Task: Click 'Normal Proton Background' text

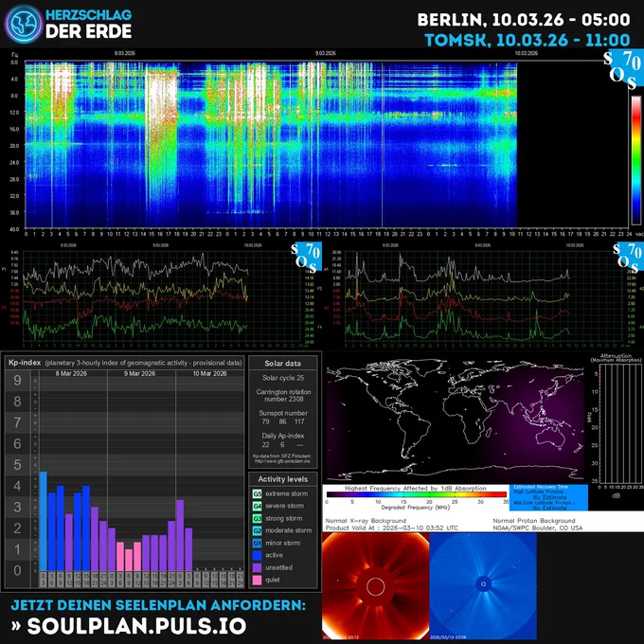Action: tap(534, 521)
